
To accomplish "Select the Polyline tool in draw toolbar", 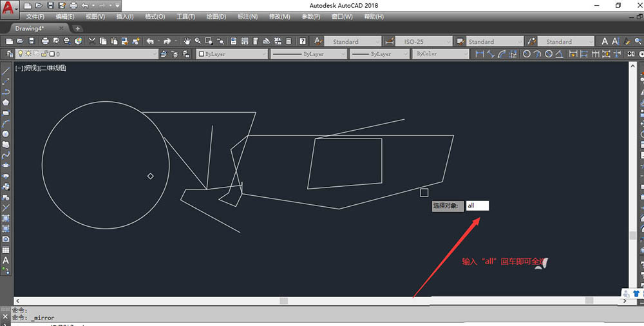I will 6,91.
